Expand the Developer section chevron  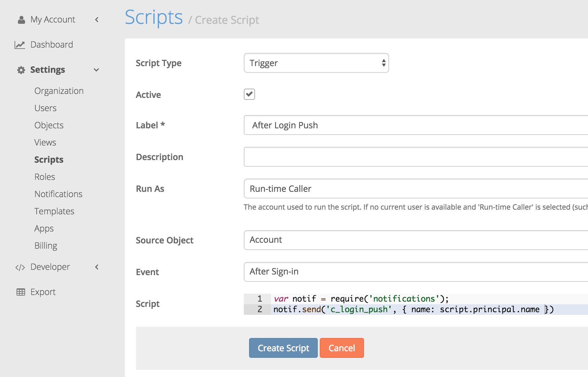tap(97, 267)
